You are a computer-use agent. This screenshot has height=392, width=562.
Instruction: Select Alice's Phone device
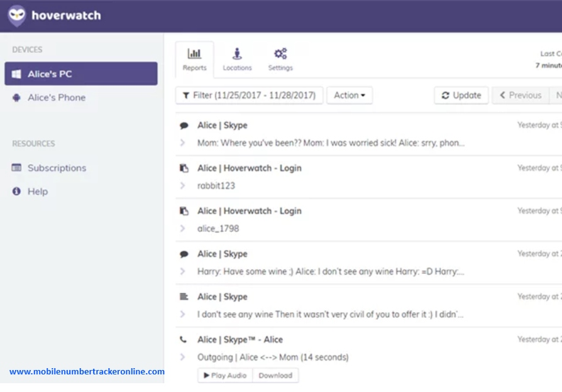[x=56, y=97]
